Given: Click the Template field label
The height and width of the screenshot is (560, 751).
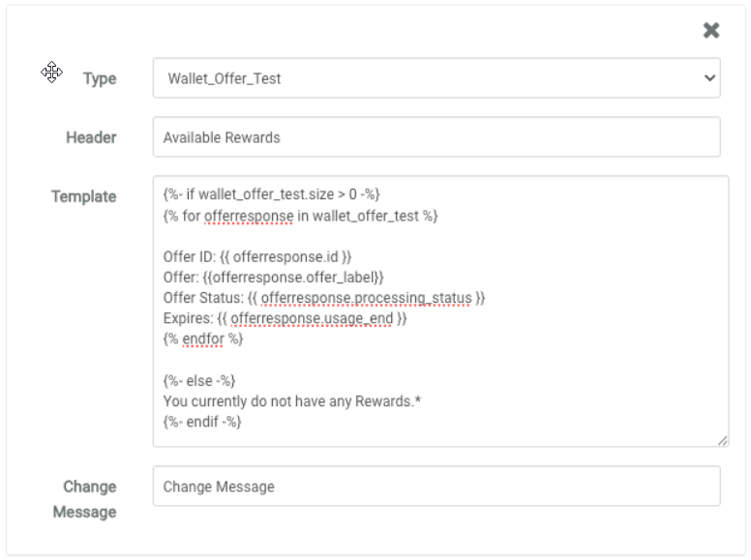Looking at the screenshot, I should click(x=83, y=196).
